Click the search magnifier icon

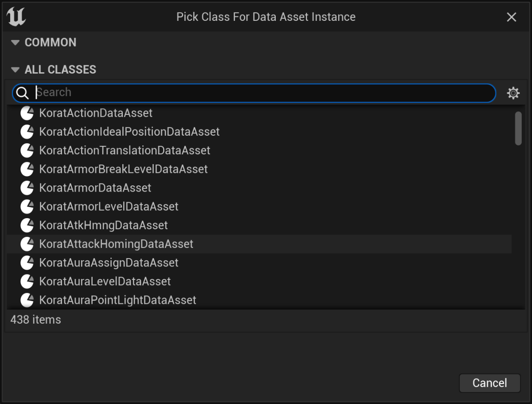(22, 93)
